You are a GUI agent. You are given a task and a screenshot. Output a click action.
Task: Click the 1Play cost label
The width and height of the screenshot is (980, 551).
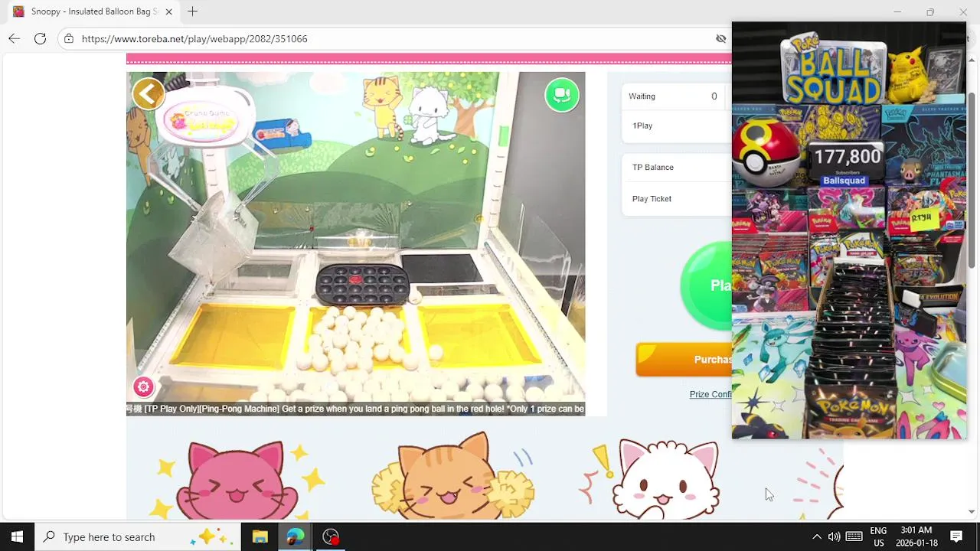[x=642, y=126]
